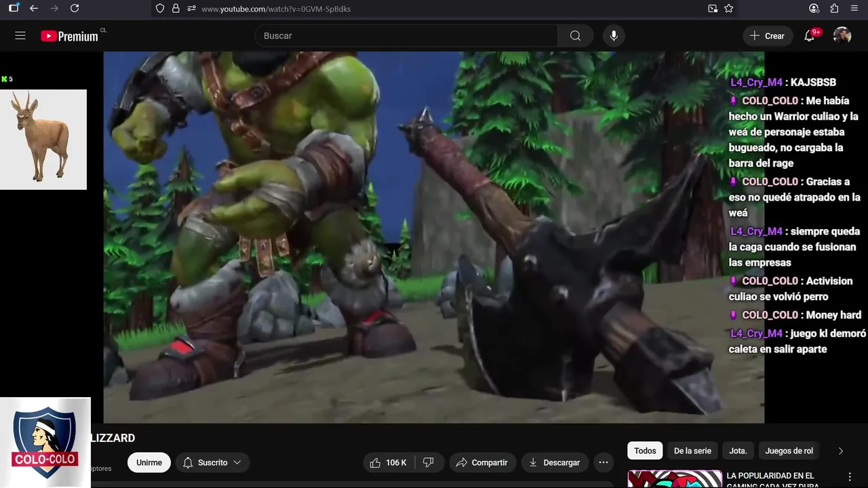Open browser account profile icon
Image resolution: width=868 pixels, height=488 pixels.
pyautogui.click(x=814, y=8)
